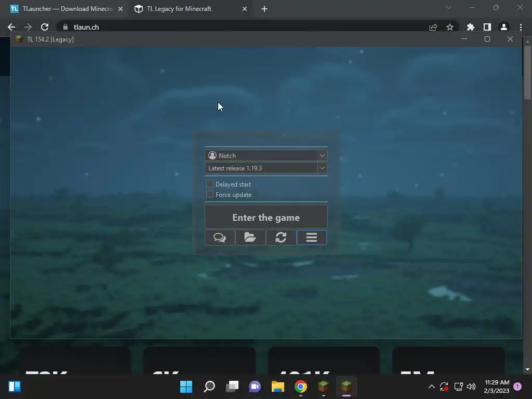Open notification center badge

517,387
